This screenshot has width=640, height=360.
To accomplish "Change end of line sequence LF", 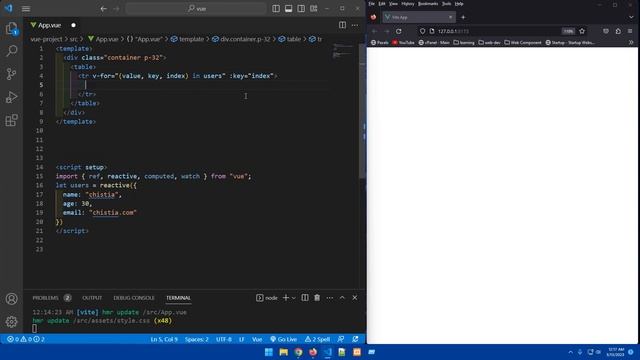I will point(242,339).
